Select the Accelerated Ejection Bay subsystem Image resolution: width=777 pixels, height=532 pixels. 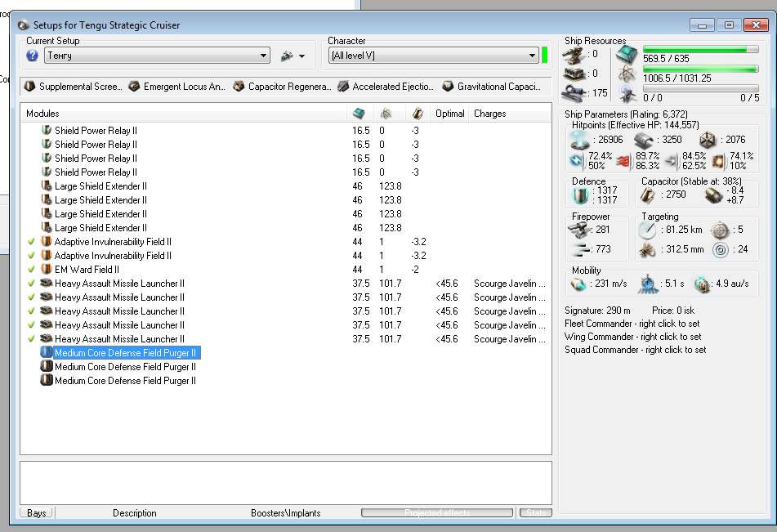(x=386, y=87)
